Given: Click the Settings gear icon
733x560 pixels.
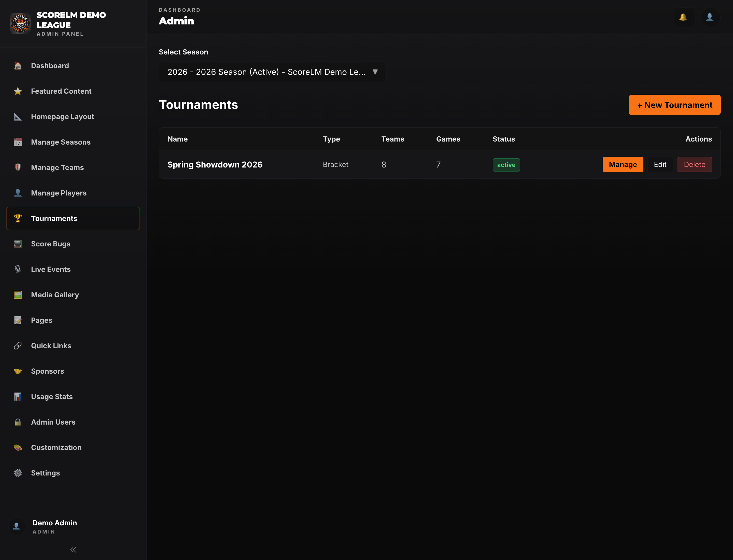Looking at the screenshot, I should 18,473.
